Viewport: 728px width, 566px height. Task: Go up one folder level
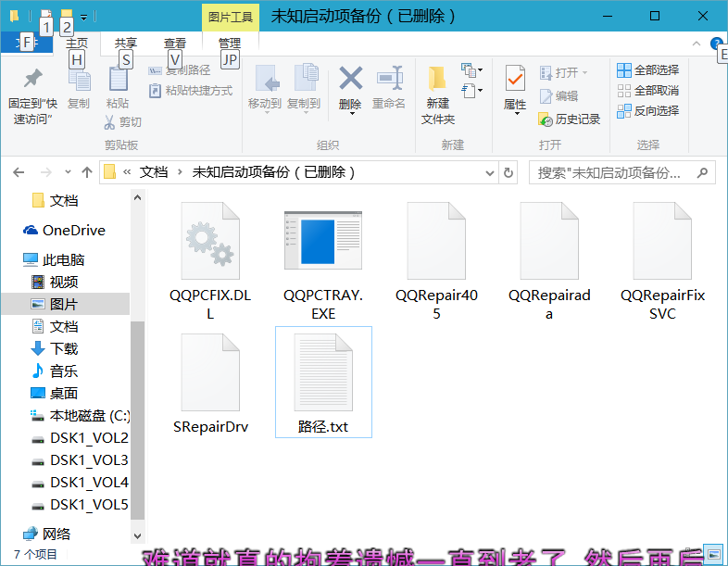pyautogui.click(x=87, y=172)
